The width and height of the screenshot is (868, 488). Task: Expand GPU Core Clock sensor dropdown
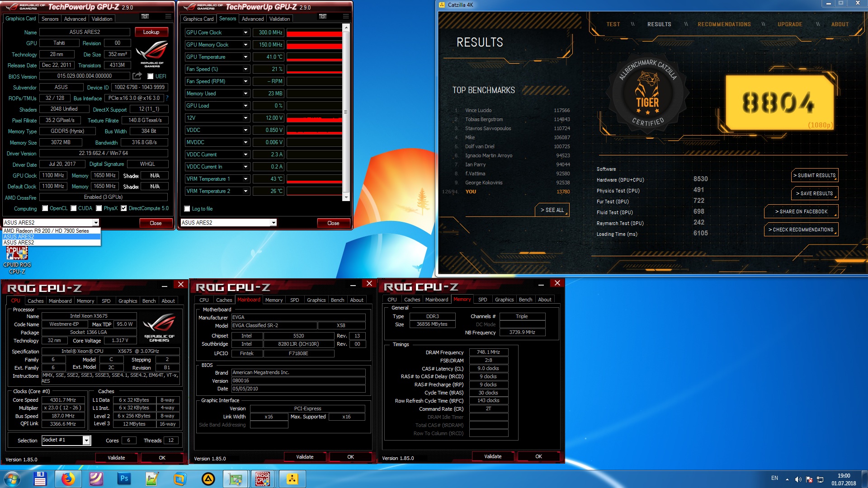click(x=245, y=33)
